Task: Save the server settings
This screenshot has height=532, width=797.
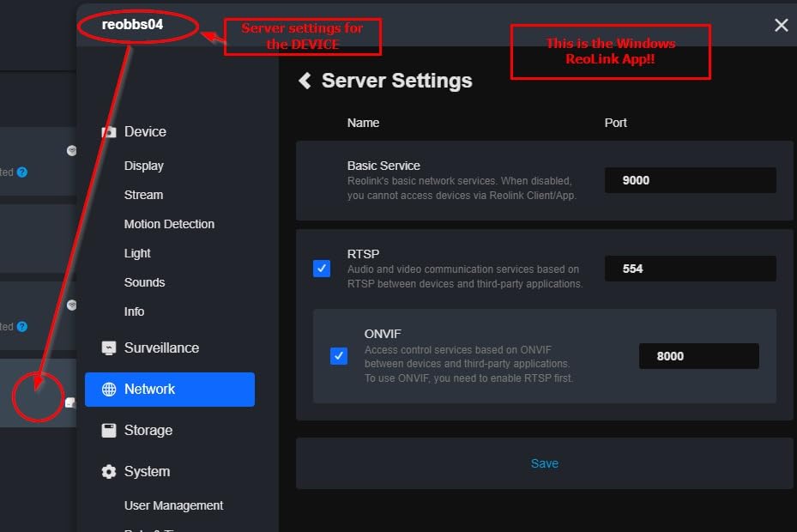Action: pyautogui.click(x=545, y=463)
